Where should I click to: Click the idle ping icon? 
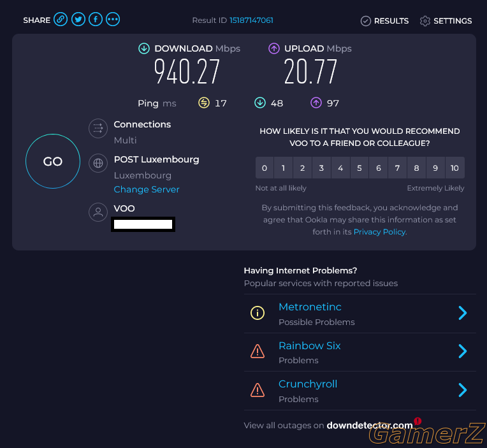click(204, 103)
